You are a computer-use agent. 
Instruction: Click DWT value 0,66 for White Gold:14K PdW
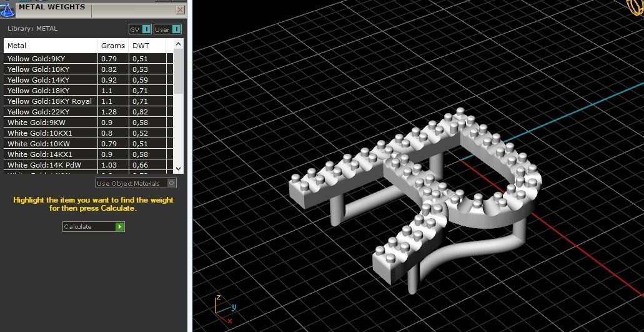point(140,165)
